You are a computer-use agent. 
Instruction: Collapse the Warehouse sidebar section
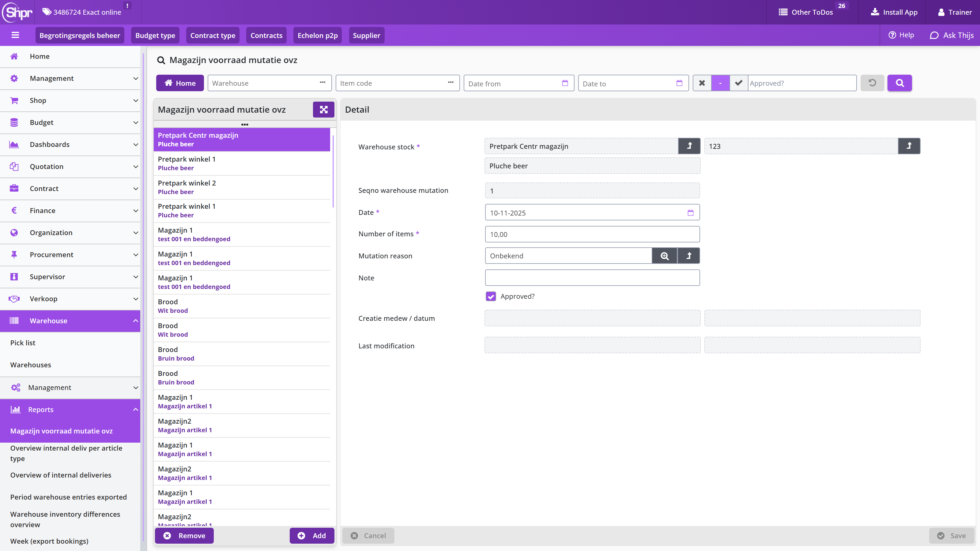[70, 320]
